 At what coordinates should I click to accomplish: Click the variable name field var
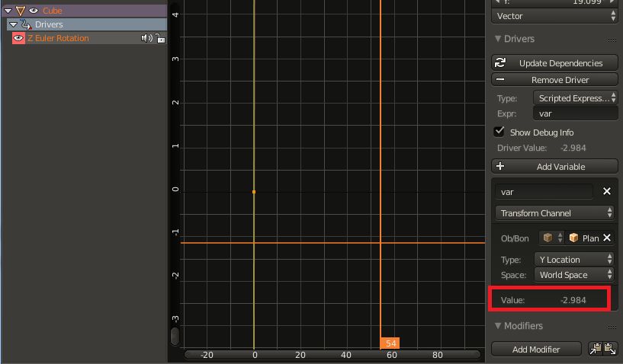[x=544, y=192]
